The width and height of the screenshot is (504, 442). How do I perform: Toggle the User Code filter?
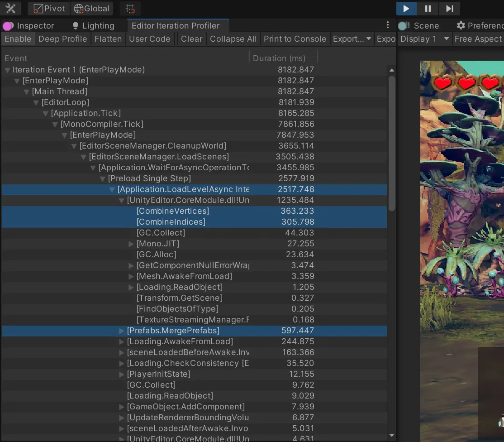(x=150, y=39)
